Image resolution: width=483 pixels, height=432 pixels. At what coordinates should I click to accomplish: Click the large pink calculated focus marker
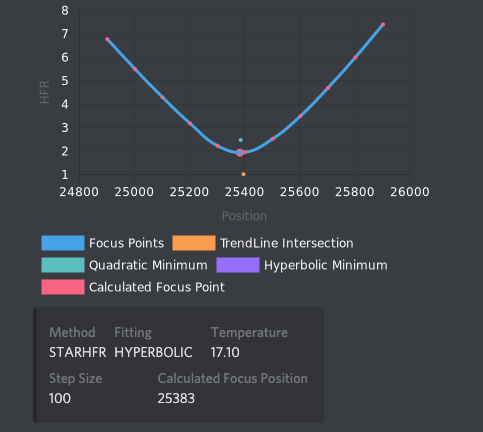click(240, 153)
